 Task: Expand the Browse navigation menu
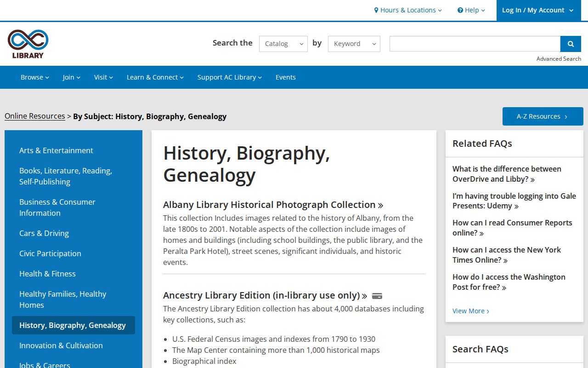[35, 77]
